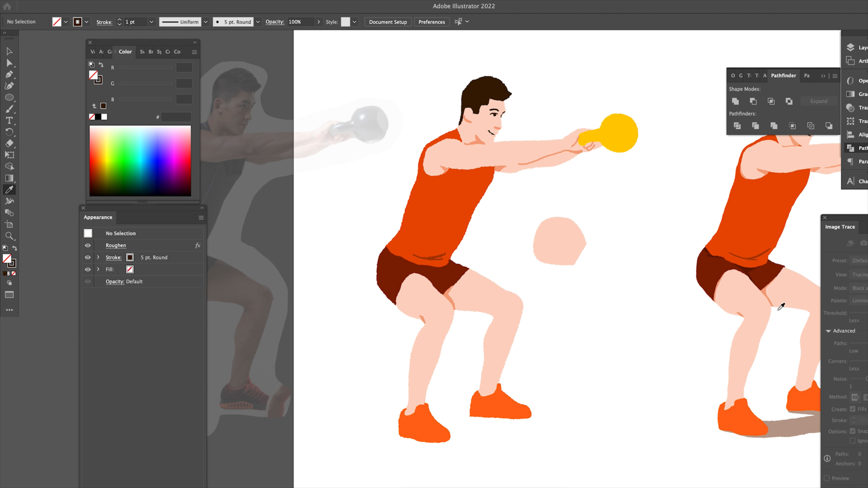This screenshot has height=488, width=868.
Task: Select the Gradient tool in toolbar
Action: 9,178
